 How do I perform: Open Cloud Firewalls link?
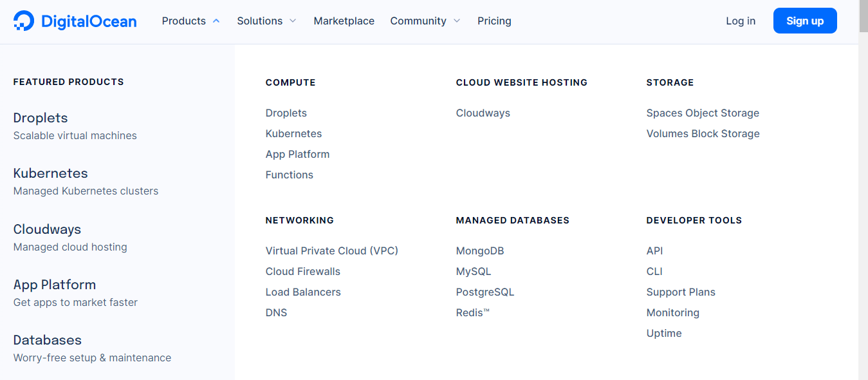(303, 271)
